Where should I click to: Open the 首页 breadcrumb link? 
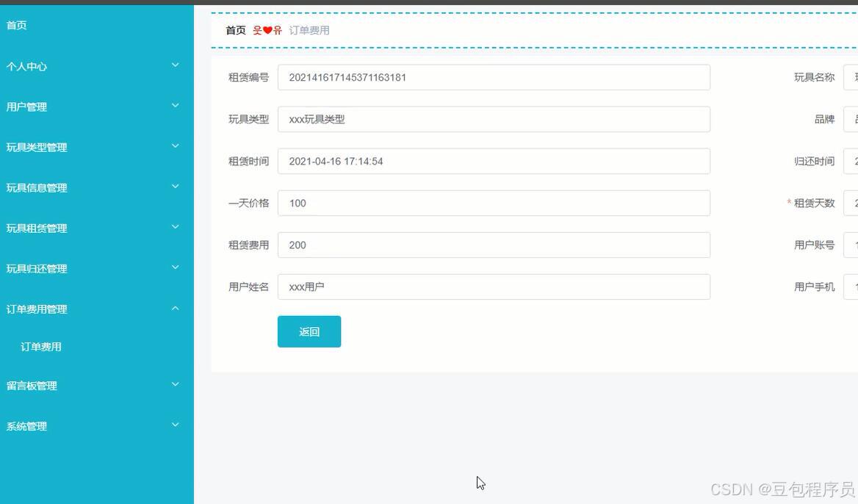click(235, 30)
